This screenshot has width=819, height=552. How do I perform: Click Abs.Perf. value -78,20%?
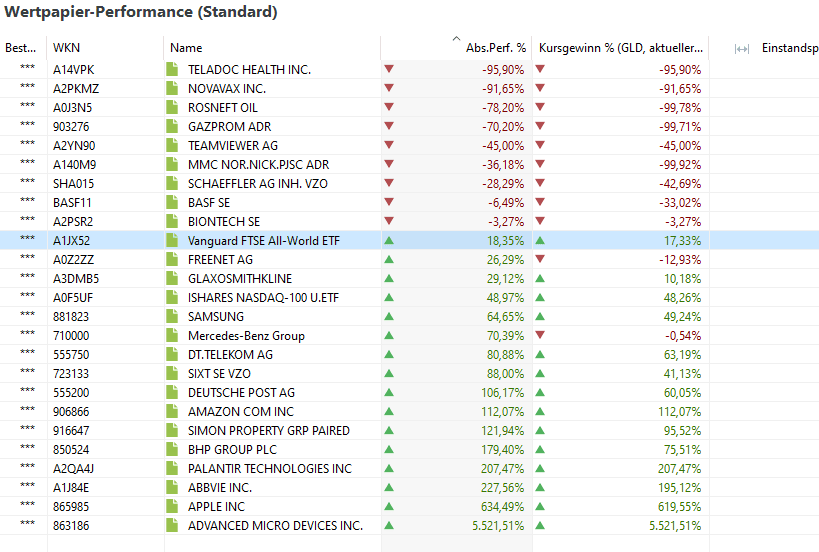click(503, 108)
